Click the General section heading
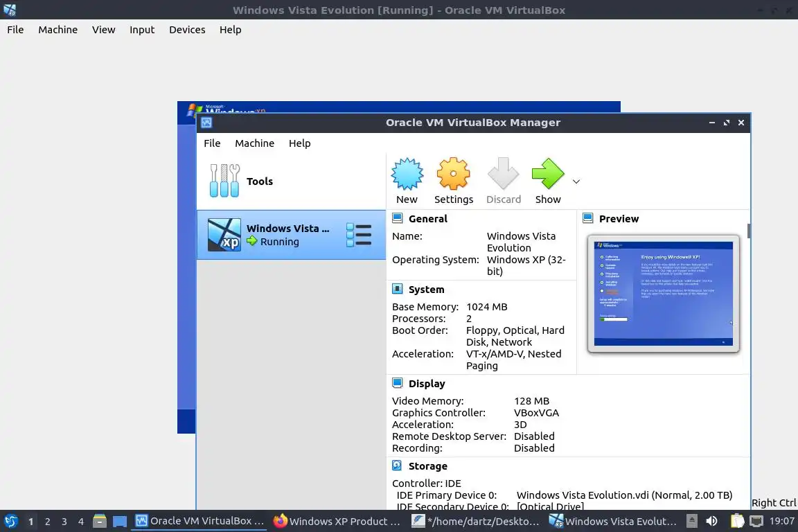Image resolution: width=798 pixels, height=532 pixels. pos(427,219)
